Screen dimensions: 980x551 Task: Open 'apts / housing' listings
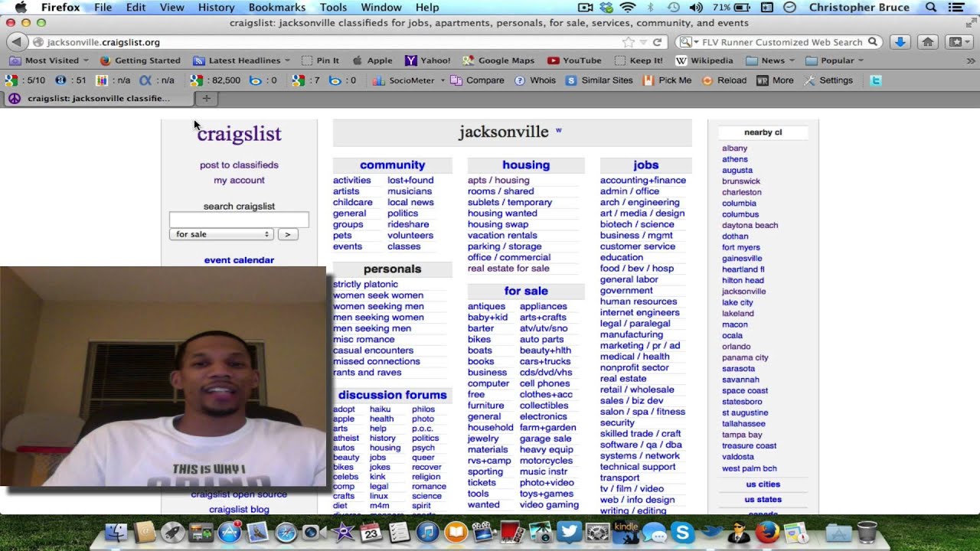[498, 181]
